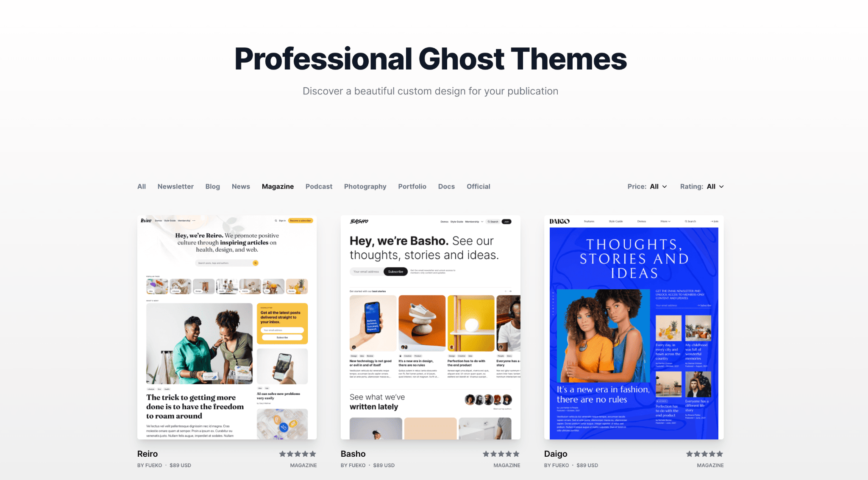This screenshot has height=480, width=868.
Task: Select the Portfolio filter tab
Action: 412,186
